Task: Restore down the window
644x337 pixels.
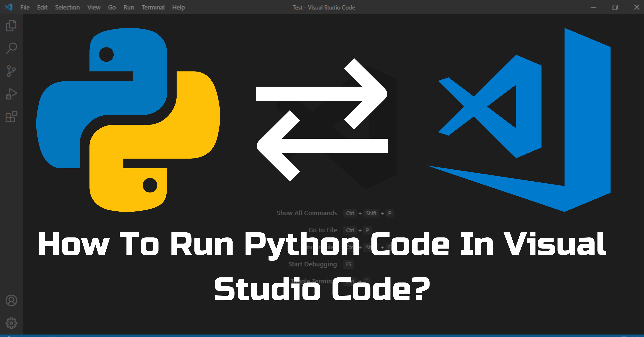Action: point(615,7)
